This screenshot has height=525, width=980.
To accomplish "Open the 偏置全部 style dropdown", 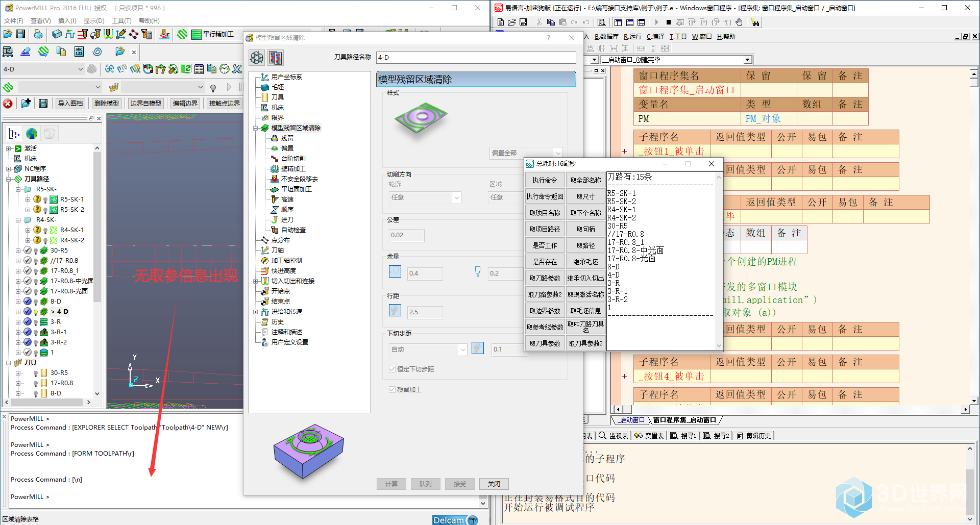I will tap(558, 153).
